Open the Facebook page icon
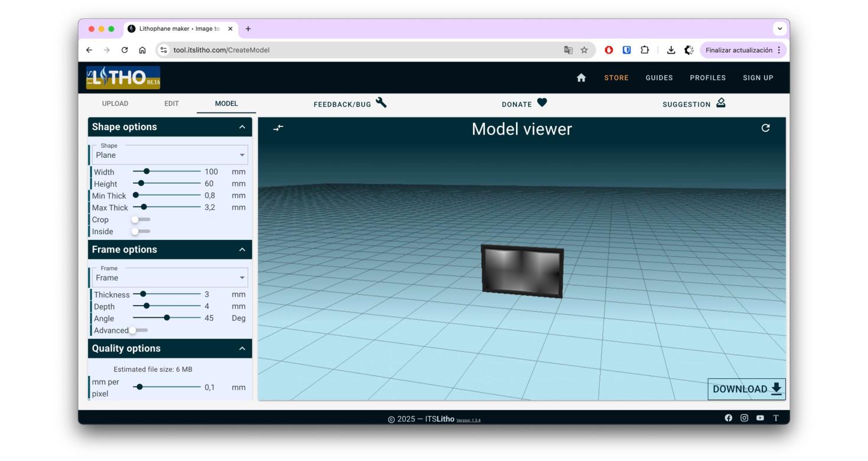The height and width of the screenshot is (461, 868). point(728,418)
